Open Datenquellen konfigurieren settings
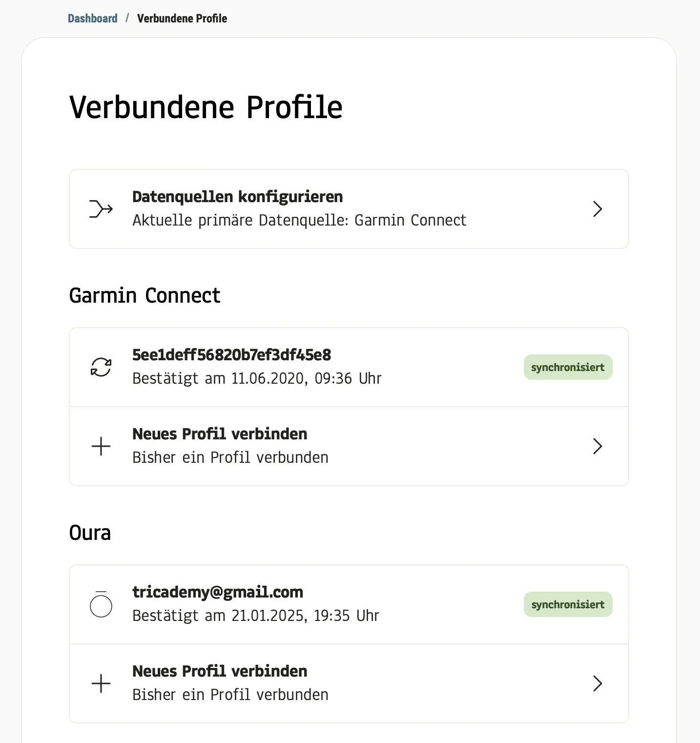 [238, 197]
